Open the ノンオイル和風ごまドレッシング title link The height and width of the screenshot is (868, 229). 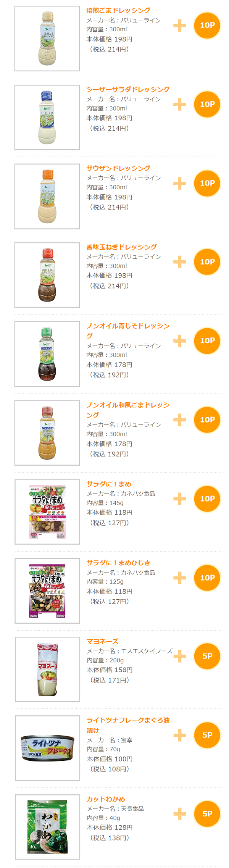tap(128, 410)
